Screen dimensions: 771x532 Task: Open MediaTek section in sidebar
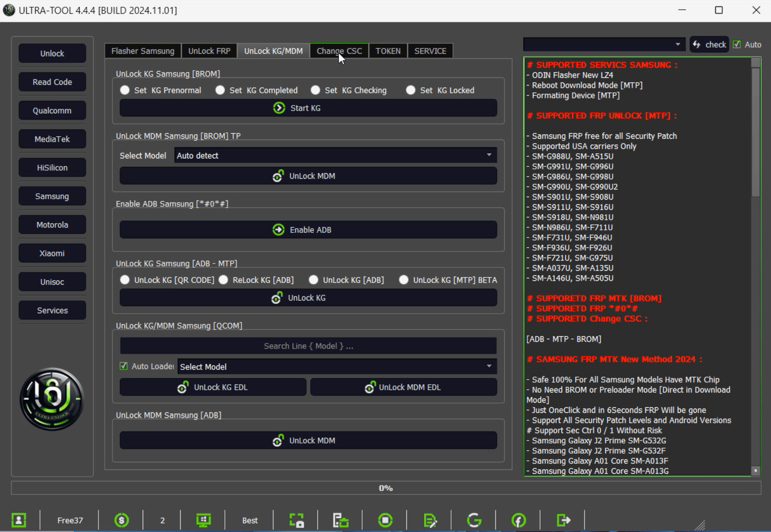52,139
